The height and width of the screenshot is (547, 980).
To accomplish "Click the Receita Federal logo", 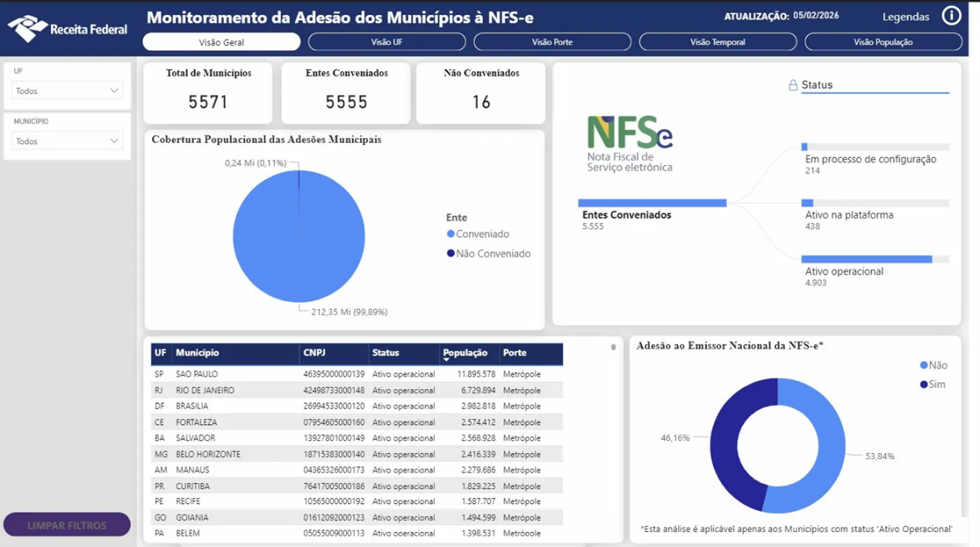I will click(x=67, y=29).
